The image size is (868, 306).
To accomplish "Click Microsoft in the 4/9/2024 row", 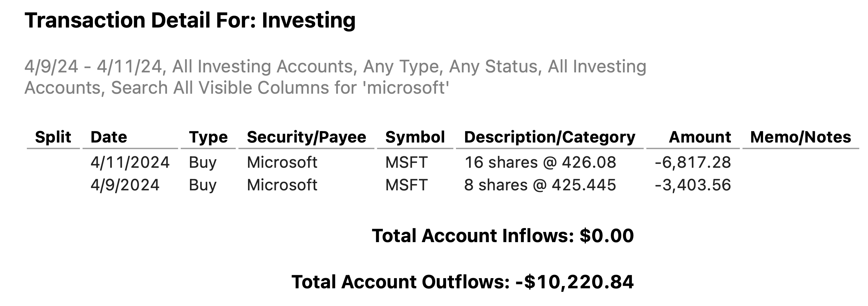I will pos(282,185).
